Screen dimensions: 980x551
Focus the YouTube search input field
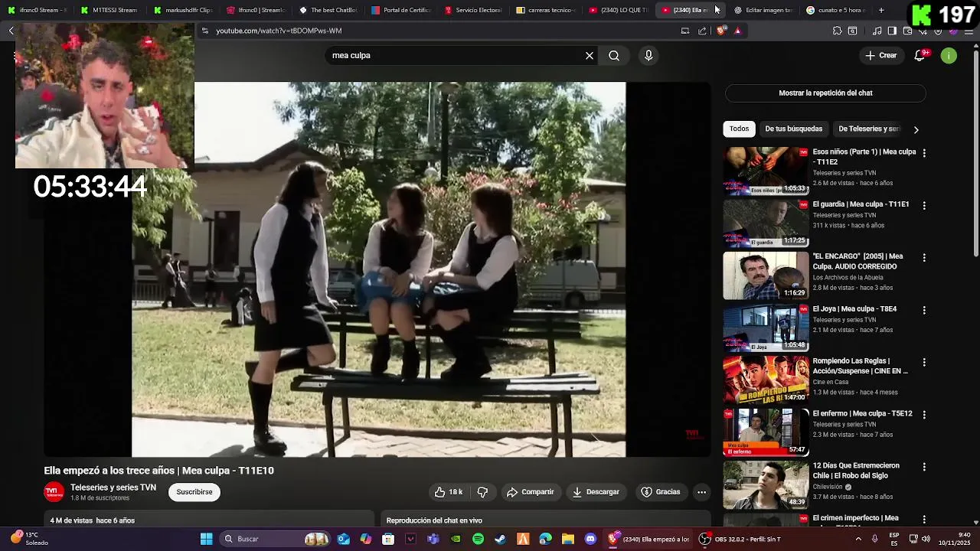point(456,56)
